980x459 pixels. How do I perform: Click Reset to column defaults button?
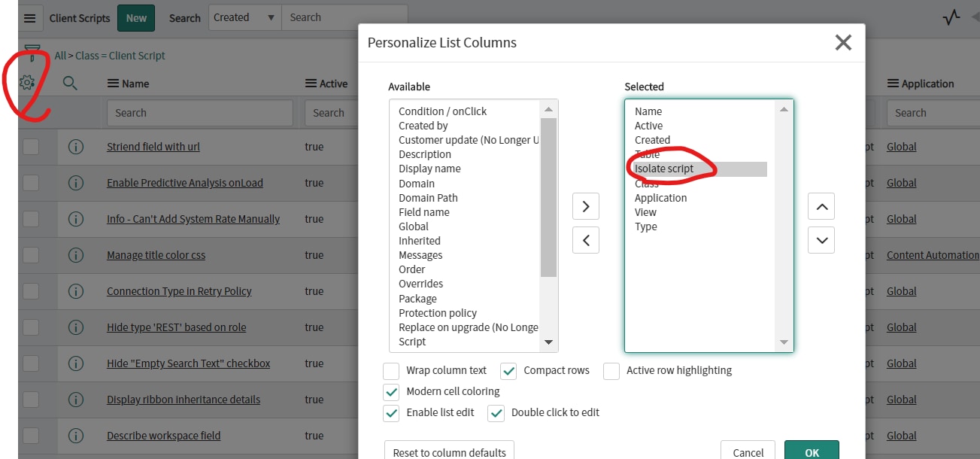pyautogui.click(x=449, y=452)
